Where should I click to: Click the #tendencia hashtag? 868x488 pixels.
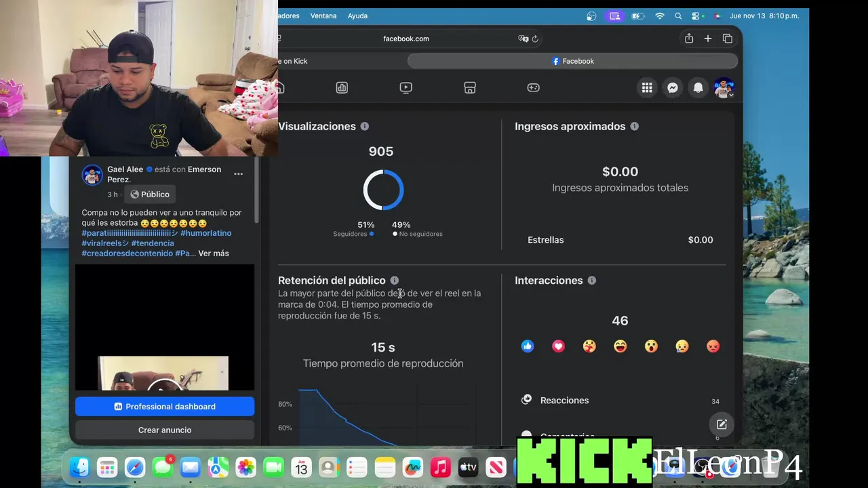(153, 243)
